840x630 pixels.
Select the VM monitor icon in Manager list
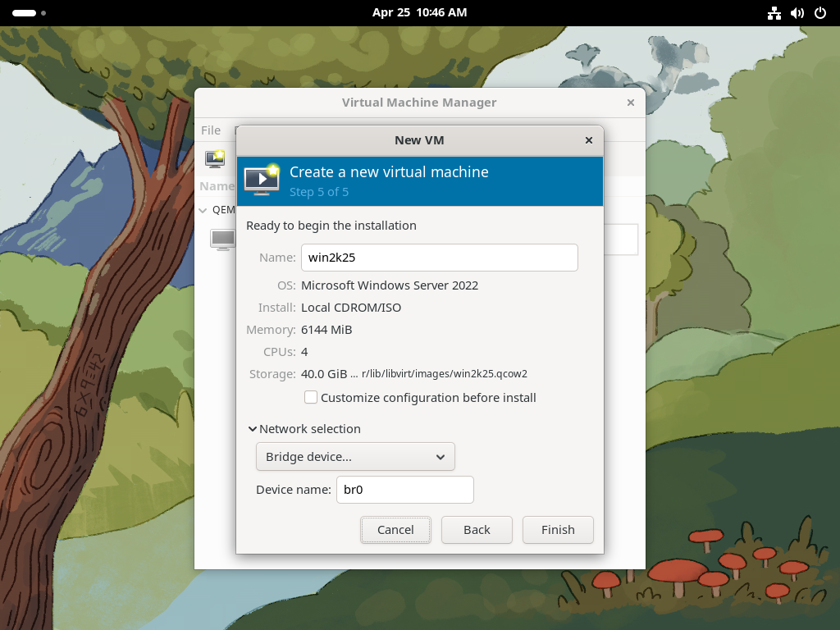point(222,240)
